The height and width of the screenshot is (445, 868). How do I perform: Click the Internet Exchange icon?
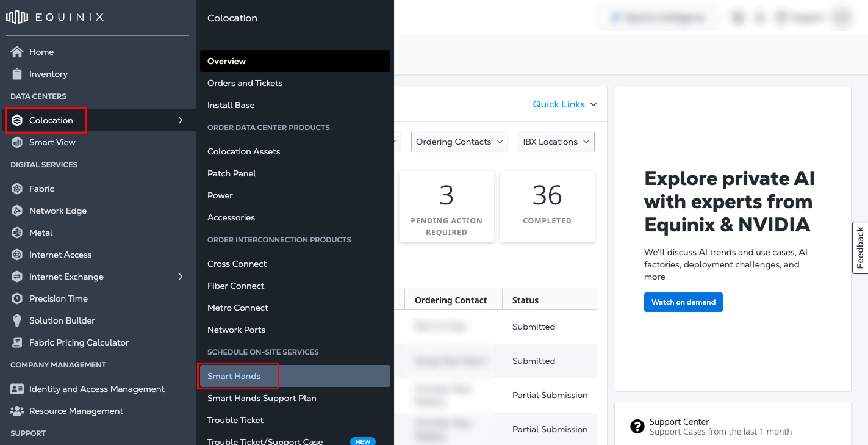tap(17, 277)
